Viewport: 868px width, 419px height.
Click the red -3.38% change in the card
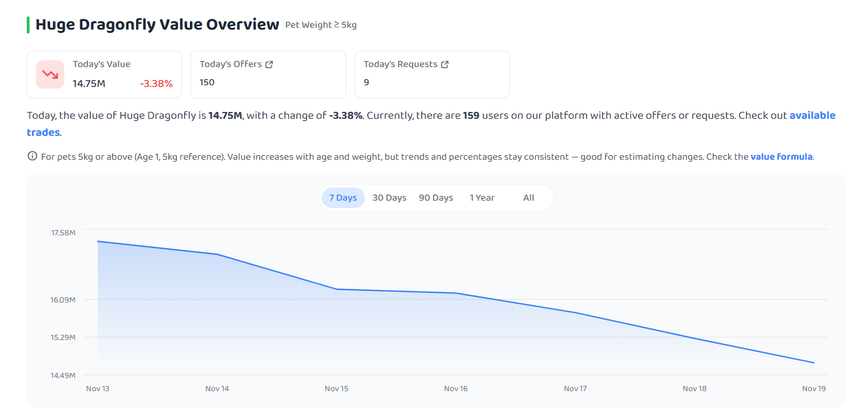156,84
